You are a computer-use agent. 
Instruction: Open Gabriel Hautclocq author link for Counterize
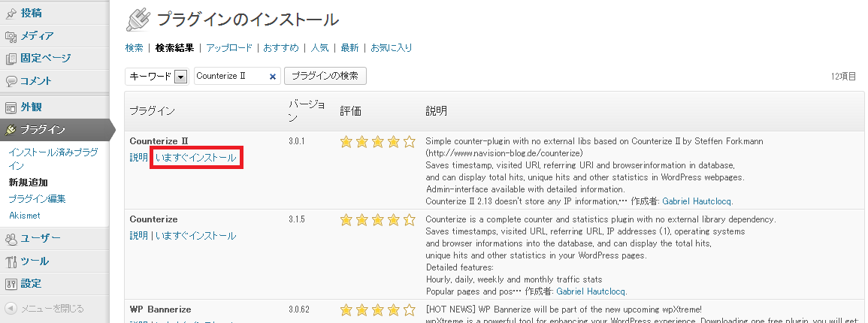[x=591, y=291]
